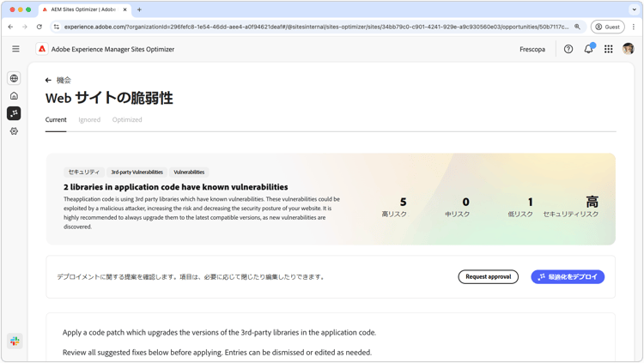Open the browser three-dot menu
This screenshot has height=363, width=644.
634,27
